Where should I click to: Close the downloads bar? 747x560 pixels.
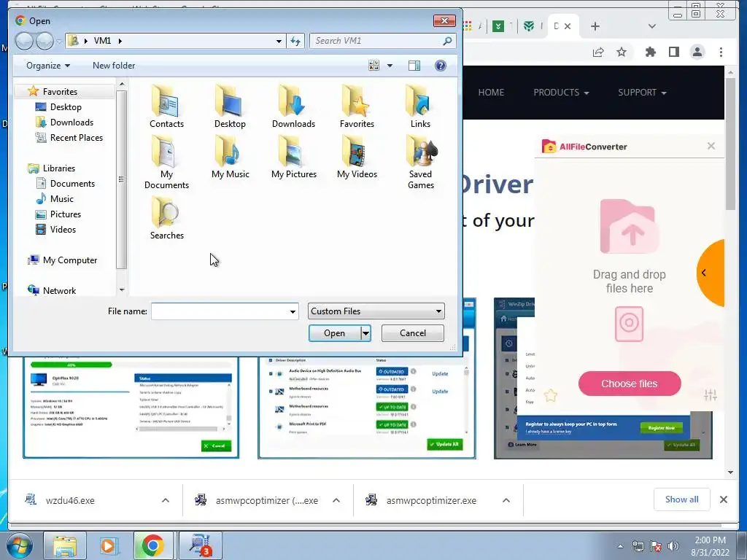pyautogui.click(x=723, y=499)
